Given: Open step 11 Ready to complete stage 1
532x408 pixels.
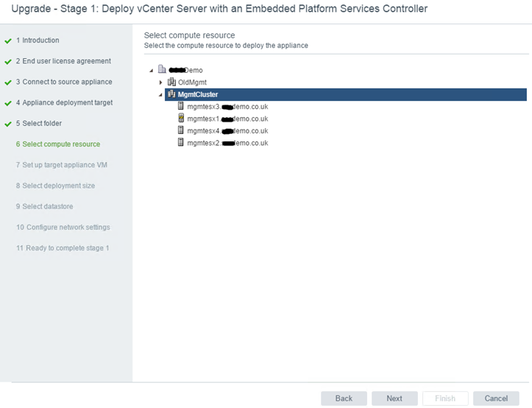Looking at the screenshot, I should (x=63, y=248).
